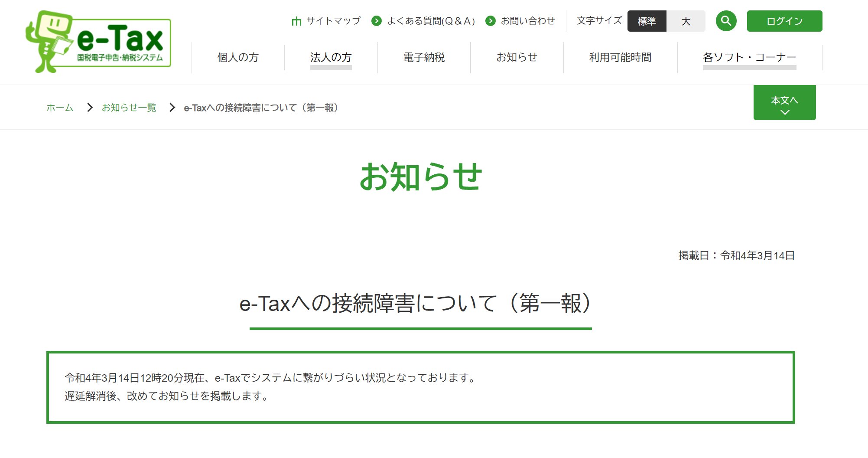Set text size to 大
Viewport: 868px width, 458px height.
click(x=686, y=21)
